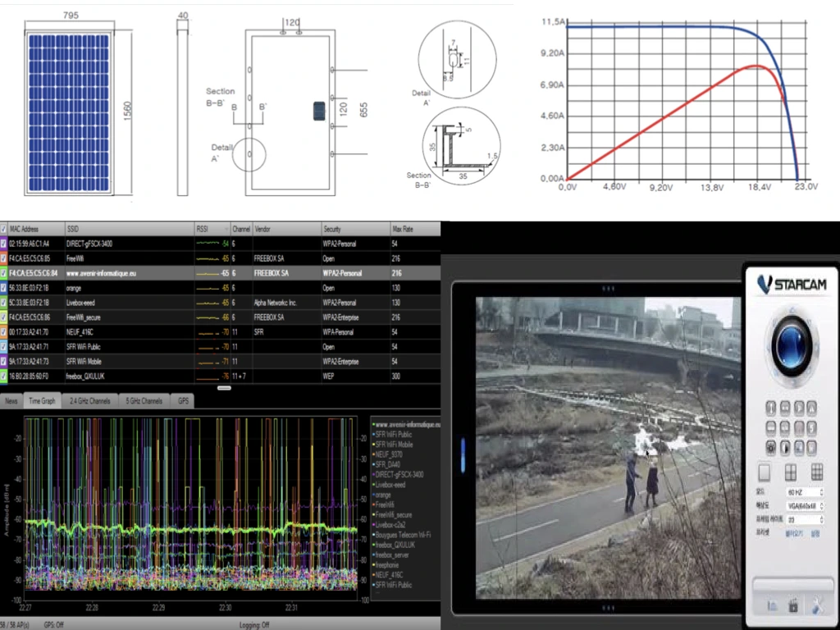Open the 60 HZ mode dropdown
The image size is (840, 630).
pyautogui.click(x=804, y=492)
